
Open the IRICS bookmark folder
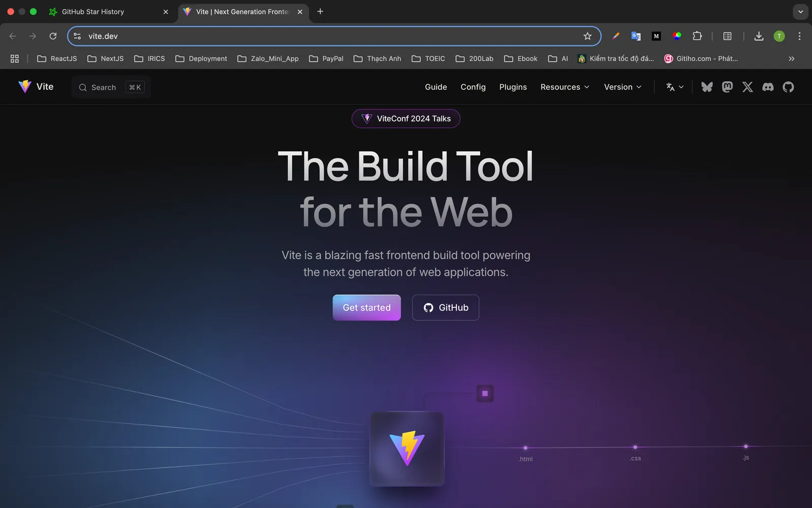coord(149,58)
